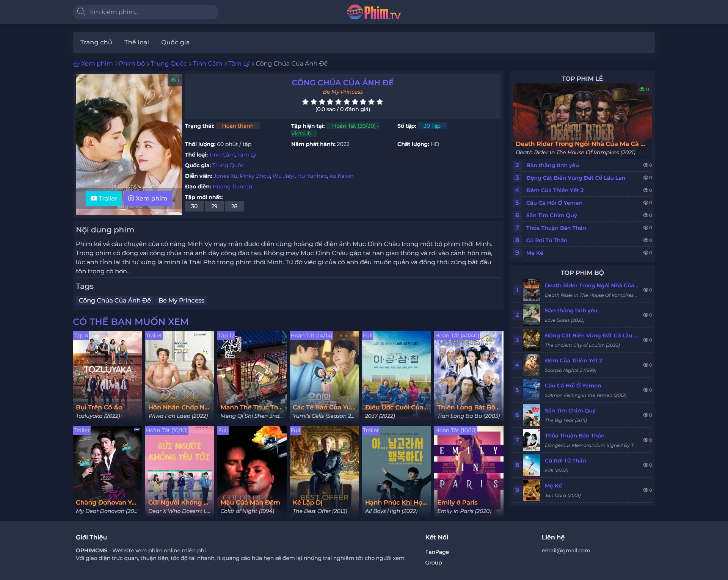Open Hạnh Phúc Khi Học movie thumbnail
Image resolution: width=728 pixels, height=580 pixels.
396,471
